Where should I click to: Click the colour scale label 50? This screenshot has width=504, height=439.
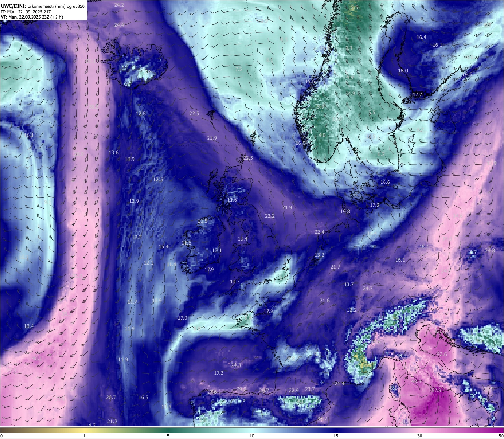click(x=500, y=436)
